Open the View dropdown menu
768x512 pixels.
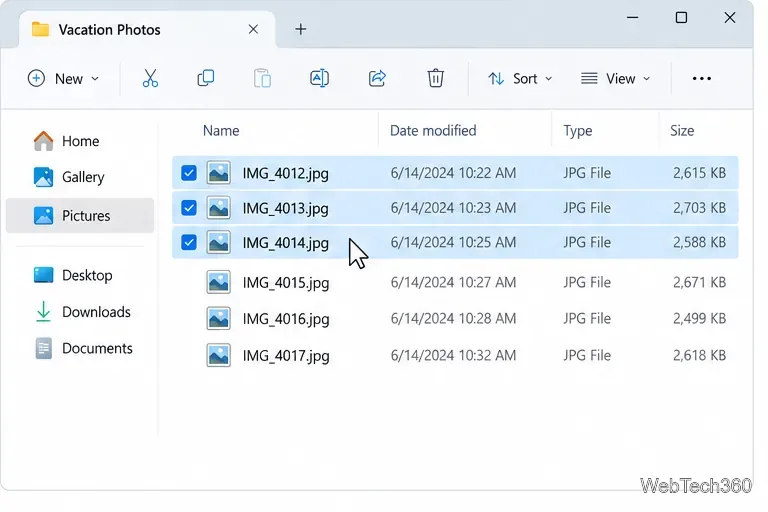click(x=616, y=78)
